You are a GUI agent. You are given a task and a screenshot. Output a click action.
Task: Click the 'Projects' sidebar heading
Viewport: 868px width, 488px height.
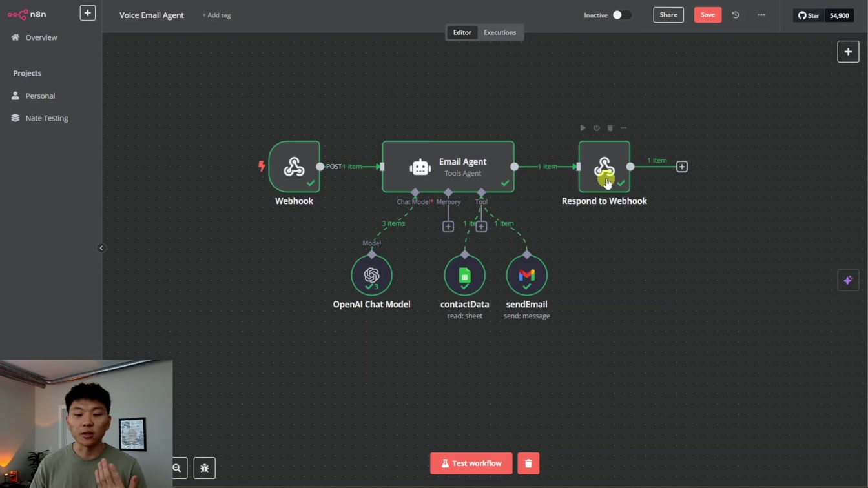[27, 73]
